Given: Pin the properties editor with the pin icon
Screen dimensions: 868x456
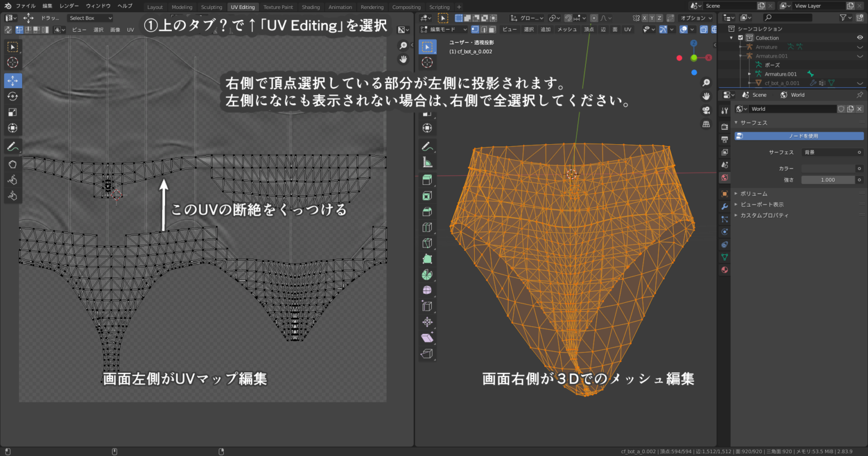Looking at the screenshot, I should pos(860,95).
